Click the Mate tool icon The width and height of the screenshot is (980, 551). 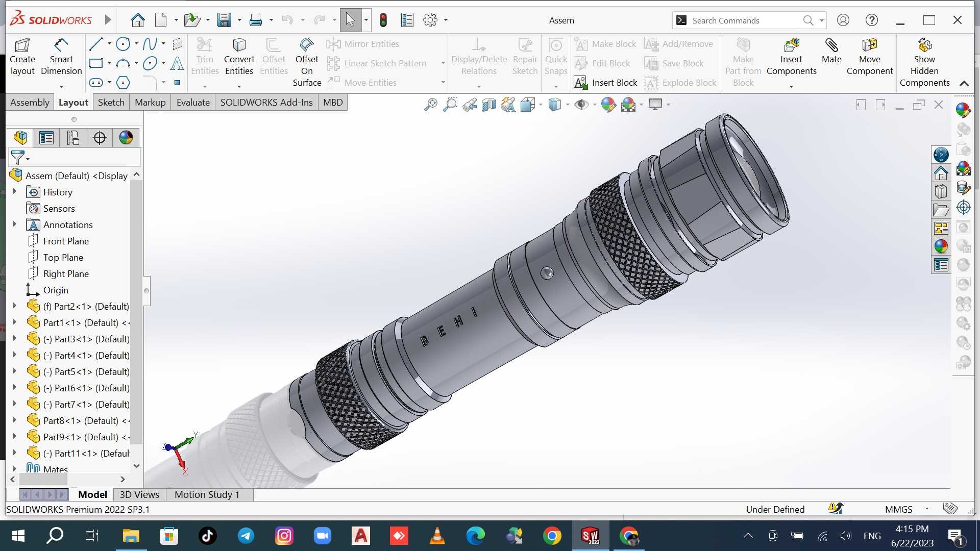click(831, 51)
